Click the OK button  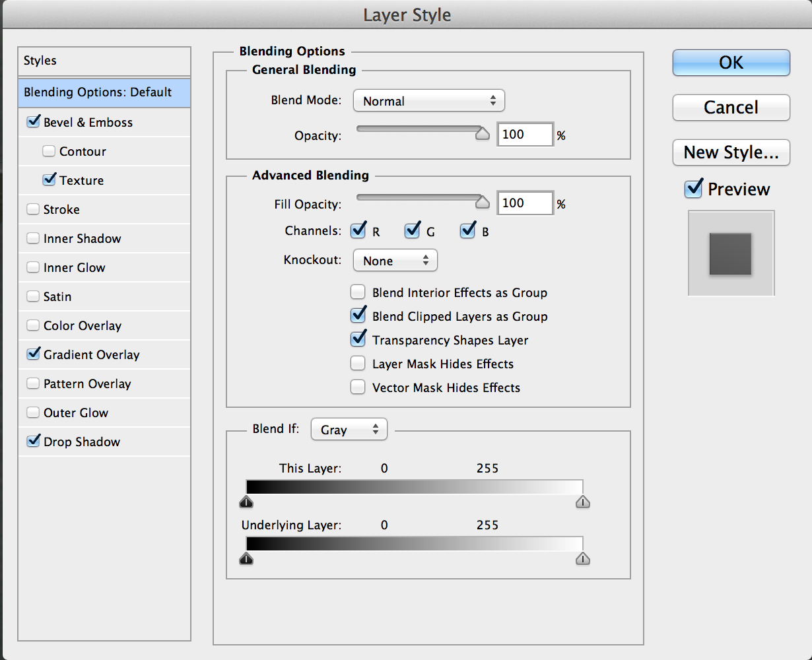[731, 63]
